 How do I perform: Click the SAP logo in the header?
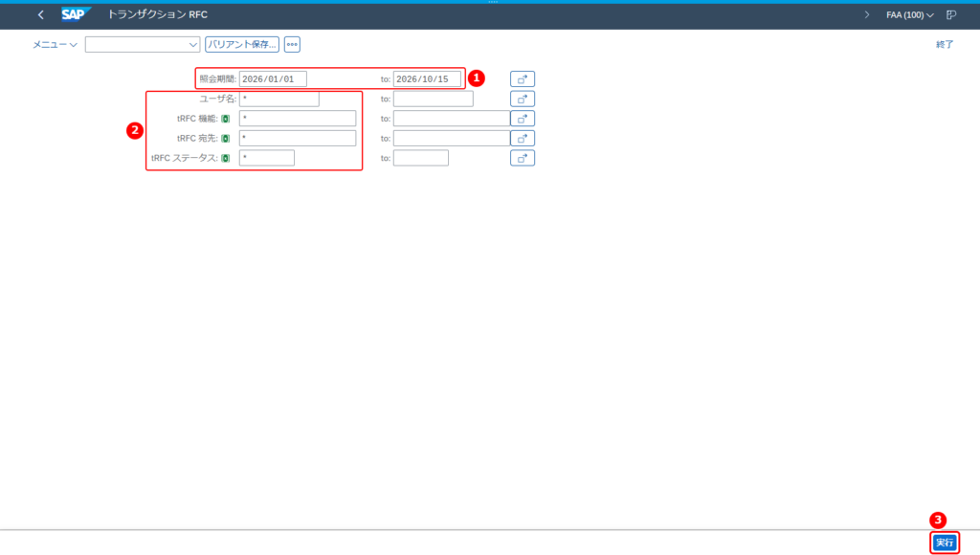coord(77,14)
